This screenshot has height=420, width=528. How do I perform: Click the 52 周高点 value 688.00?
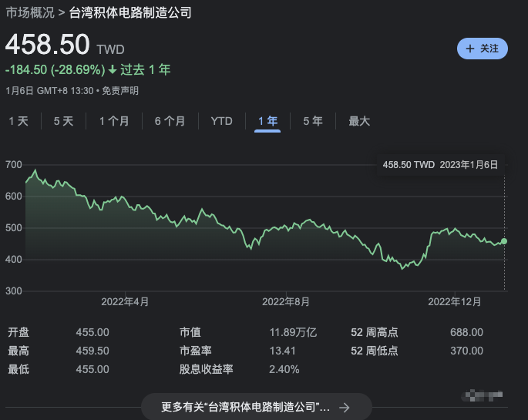coord(466,332)
